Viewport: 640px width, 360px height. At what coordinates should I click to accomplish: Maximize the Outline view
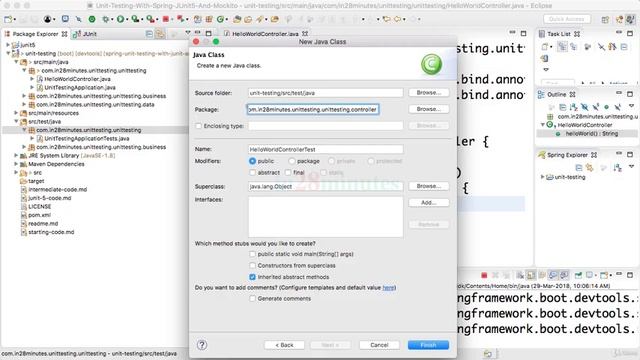coord(630,94)
